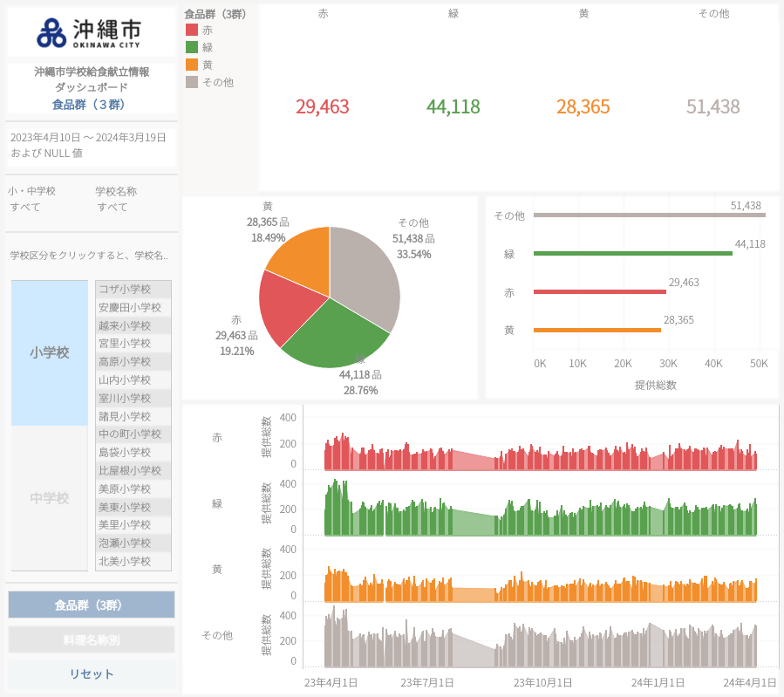The width and height of the screenshot is (784, 697).
Task: Switch to the 料理名称別 view
Action: click(92, 640)
